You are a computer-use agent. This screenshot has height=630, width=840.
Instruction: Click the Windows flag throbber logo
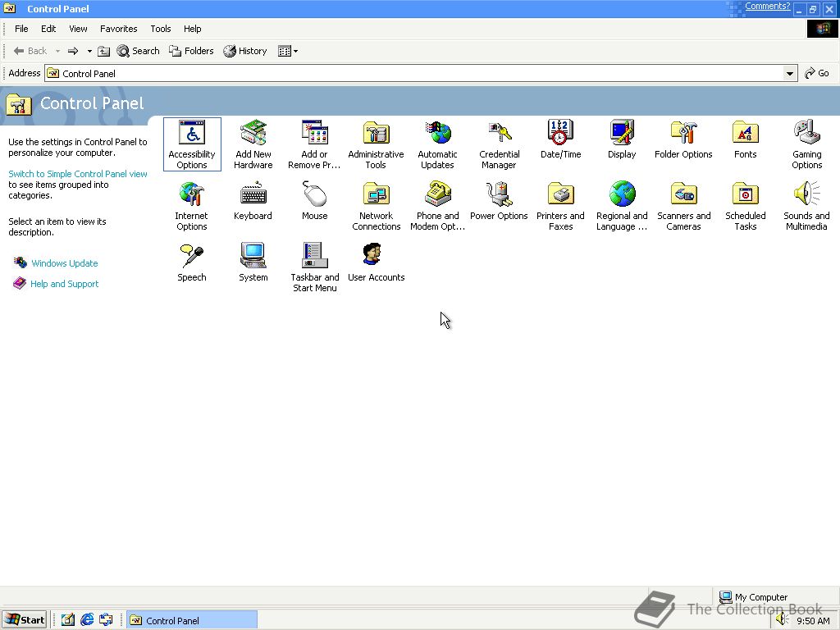click(822, 29)
